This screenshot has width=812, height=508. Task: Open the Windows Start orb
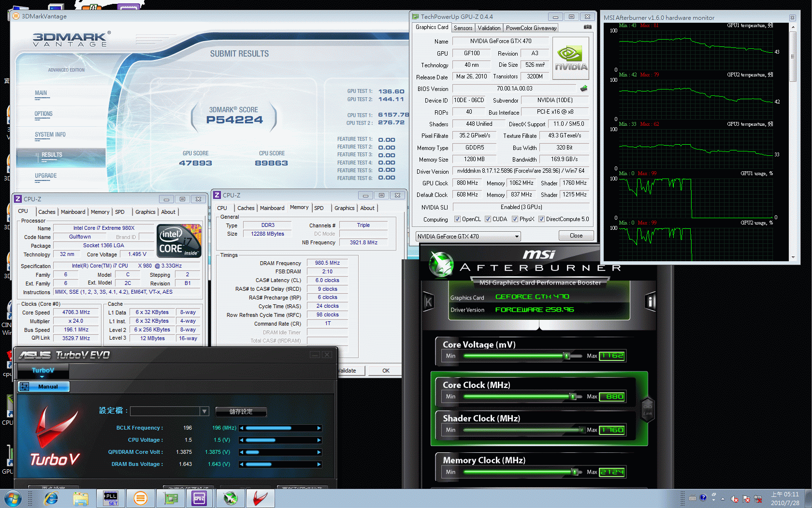pyautogui.click(x=13, y=498)
